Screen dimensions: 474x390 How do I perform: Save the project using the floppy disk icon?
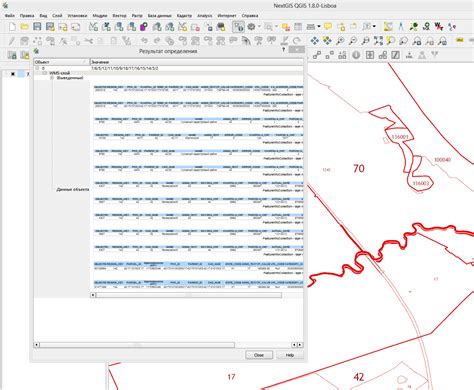37,27
